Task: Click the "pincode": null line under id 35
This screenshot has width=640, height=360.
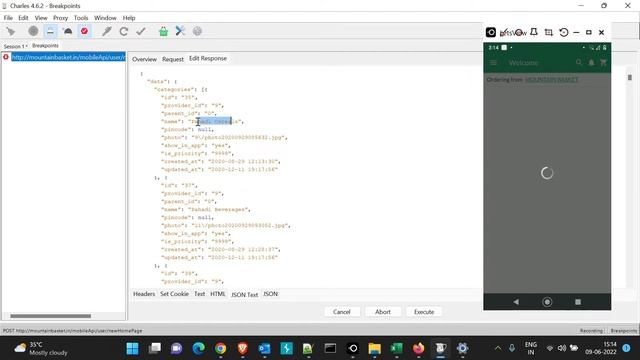Action: pos(187,129)
